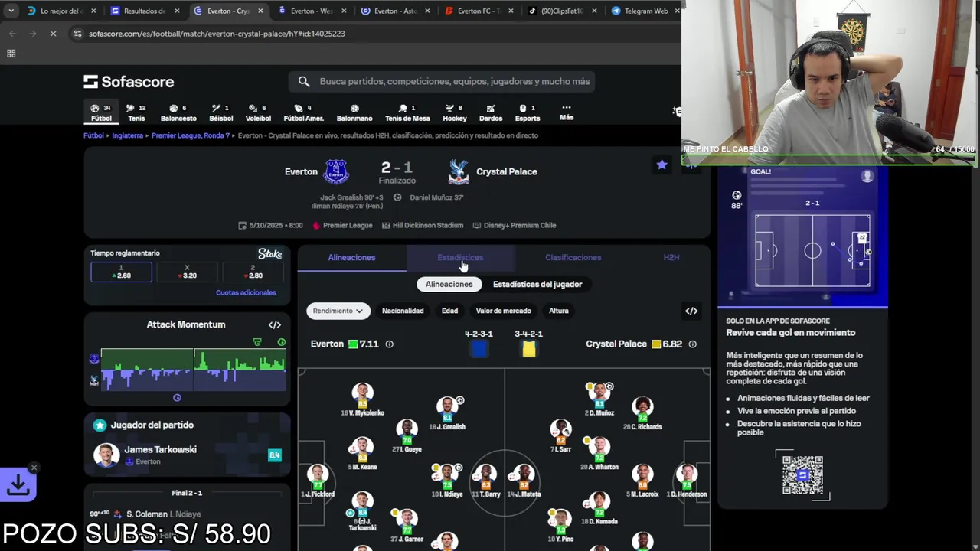Select the Altura lineup filter

point(559,311)
